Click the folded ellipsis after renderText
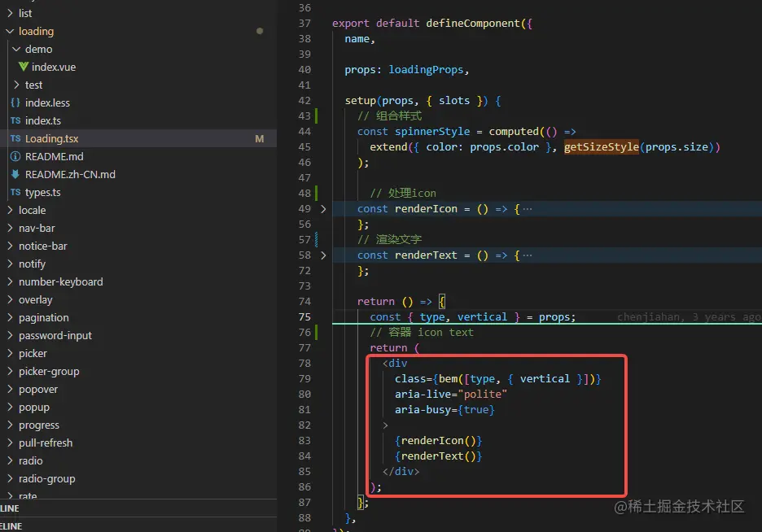762x532 pixels. click(528, 255)
